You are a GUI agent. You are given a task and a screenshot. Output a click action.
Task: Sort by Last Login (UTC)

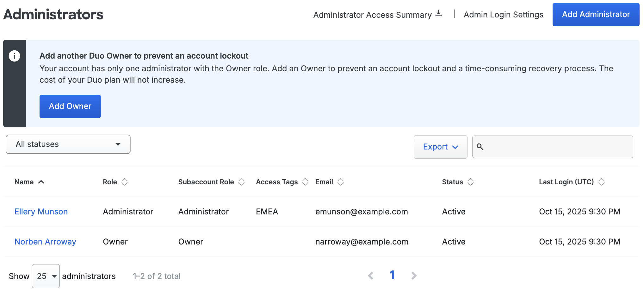point(602,182)
